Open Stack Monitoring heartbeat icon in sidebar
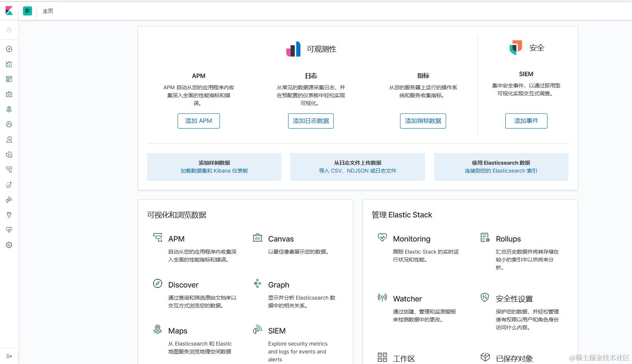 9,230
